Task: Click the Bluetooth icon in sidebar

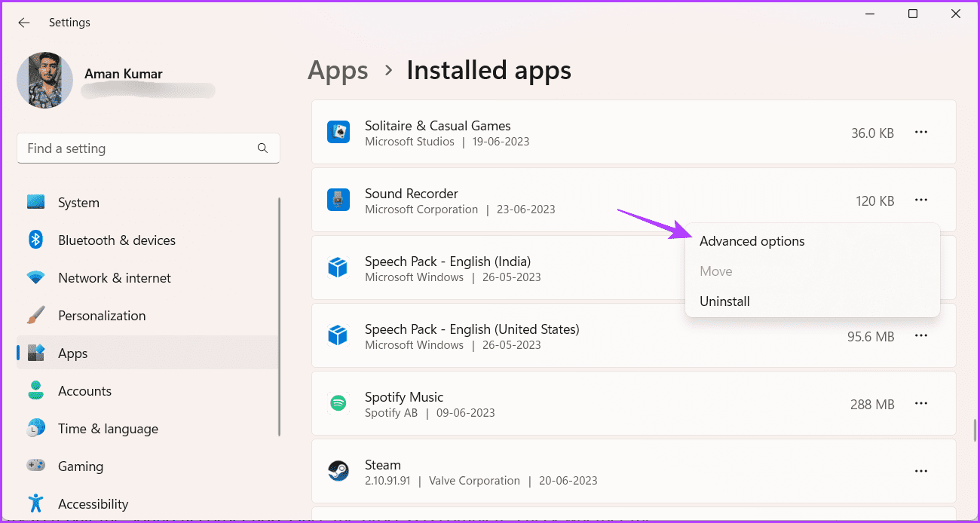Action: tap(35, 240)
